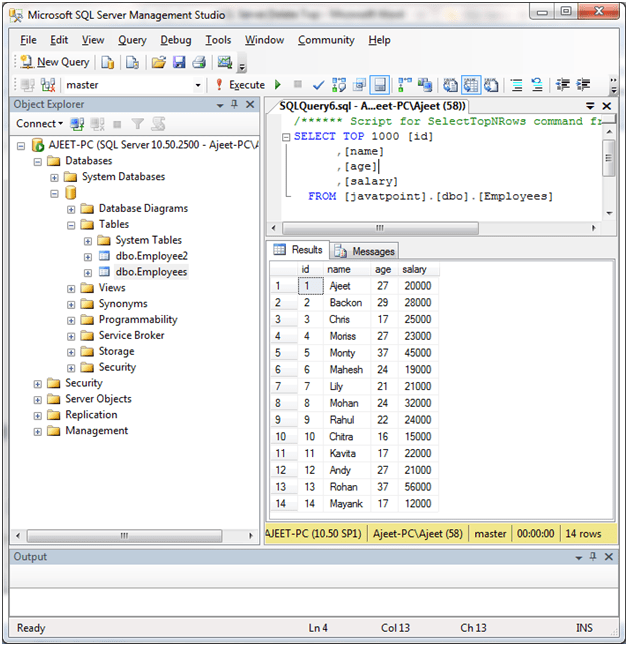This screenshot has width=628, height=646.
Task: Open the master database dropdown
Action: pyautogui.click(x=198, y=85)
